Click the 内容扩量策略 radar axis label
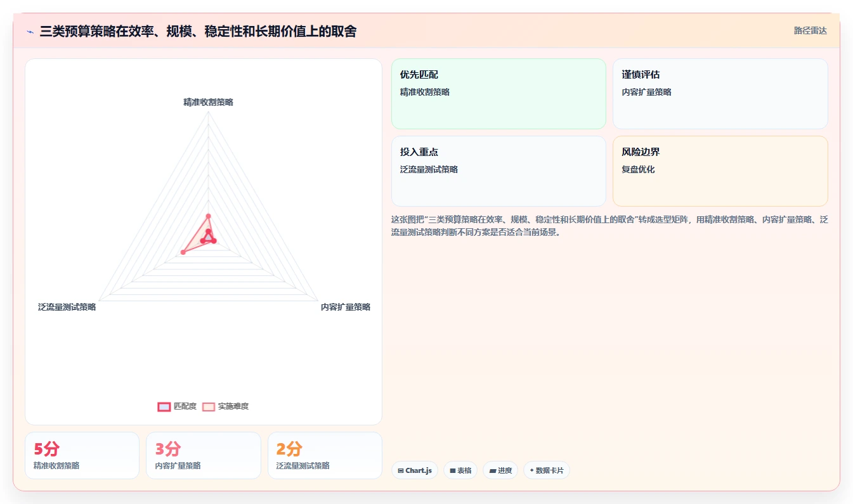The height and width of the screenshot is (504, 853). (x=346, y=307)
